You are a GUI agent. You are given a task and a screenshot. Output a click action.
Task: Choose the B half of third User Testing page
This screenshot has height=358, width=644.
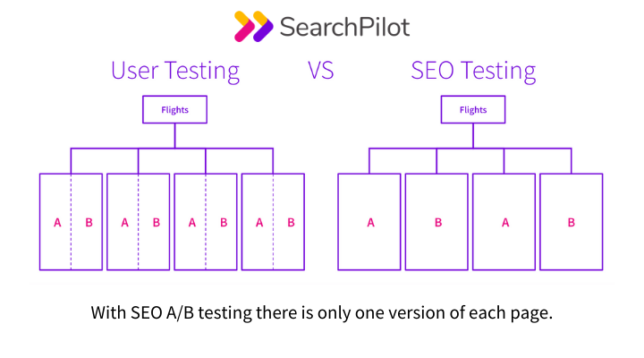[x=222, y=223]
